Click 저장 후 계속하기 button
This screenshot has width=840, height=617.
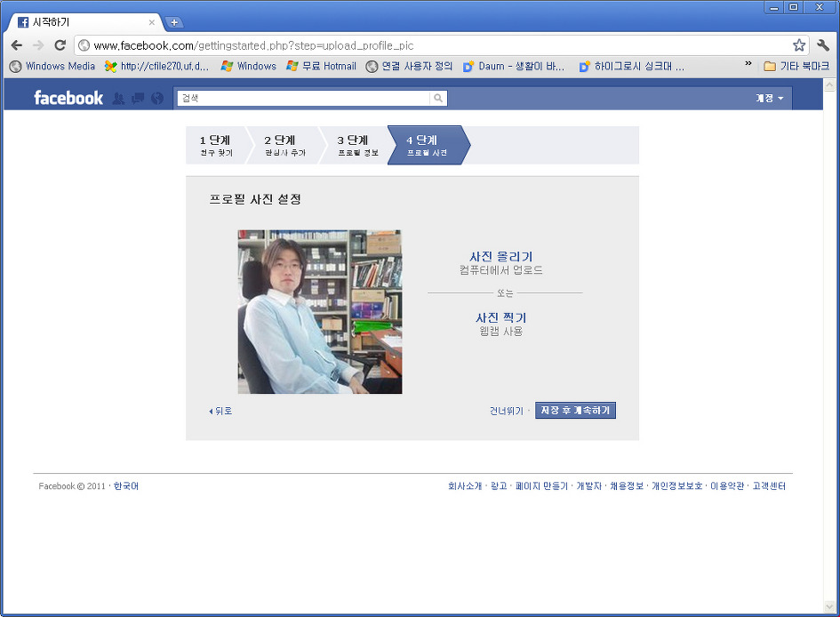575,410
